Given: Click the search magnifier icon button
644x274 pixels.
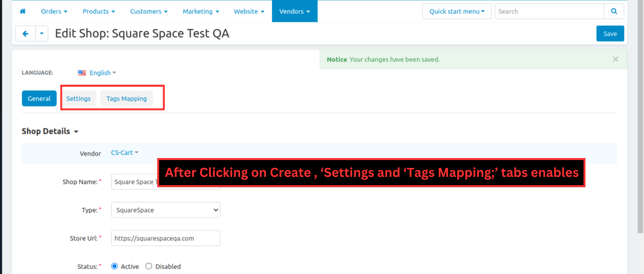Looking at the screenshot, I should pyautogui.click(x=614, y=11).
